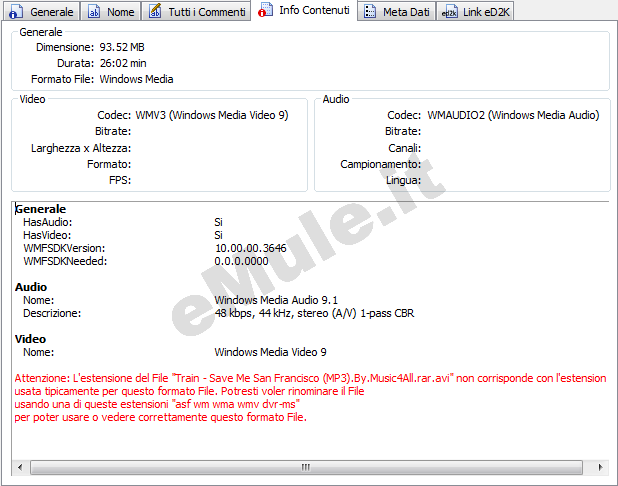Click the WMFSDKVersion value 10.00.00.3646
This screenshot has width=618, height=486.
click(x=251, y=248)
